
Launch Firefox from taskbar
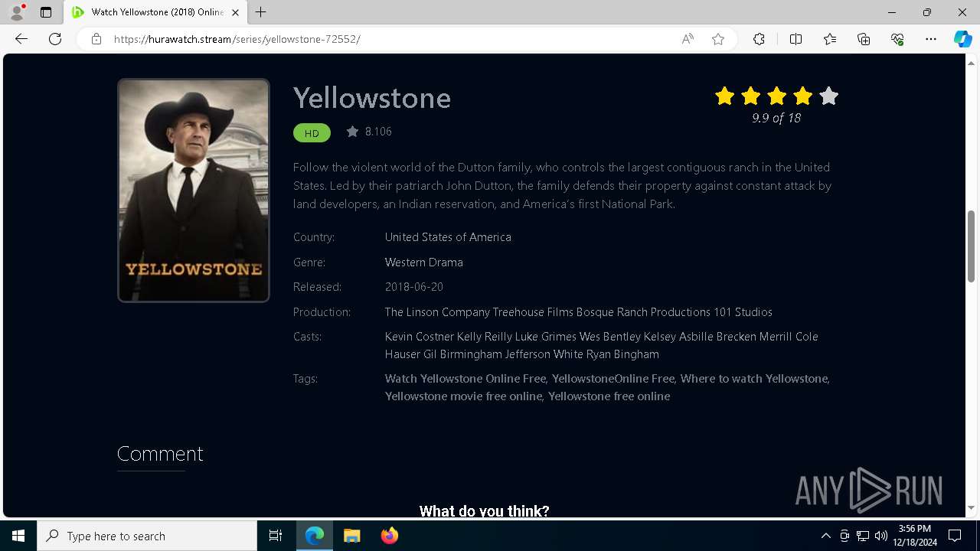pyautogui.click(x=390, y=536)
